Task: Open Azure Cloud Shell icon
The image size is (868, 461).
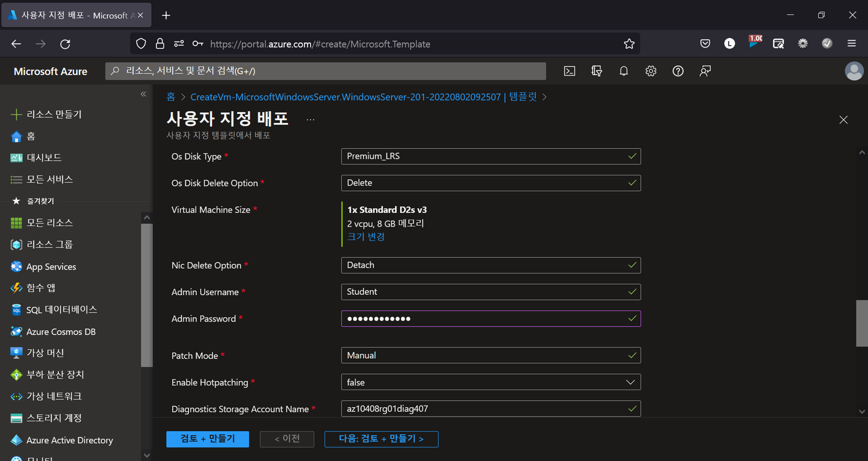Action: (569, 71)
